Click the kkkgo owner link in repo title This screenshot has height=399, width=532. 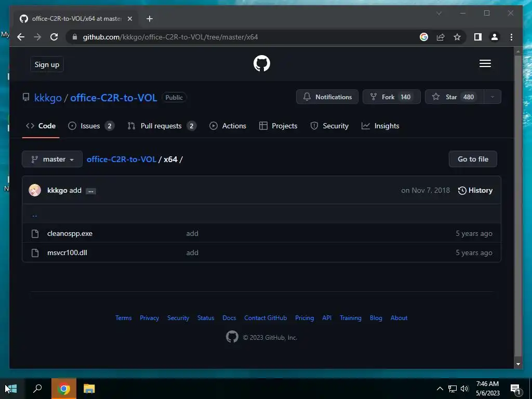[x=48, y=98]
